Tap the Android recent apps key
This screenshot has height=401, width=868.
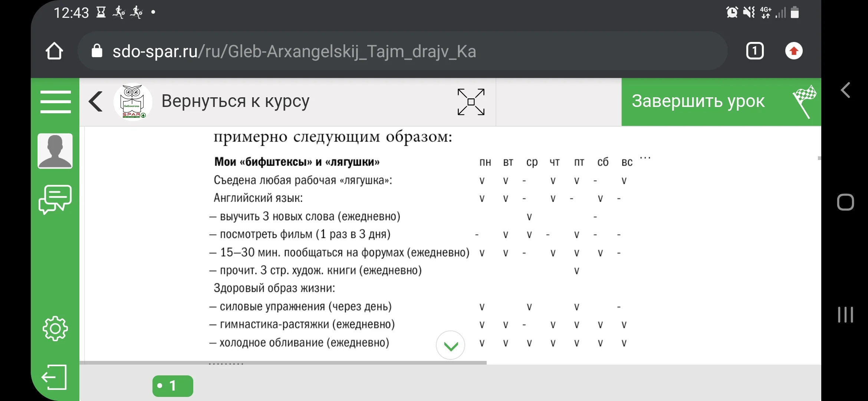click(845, 314)
